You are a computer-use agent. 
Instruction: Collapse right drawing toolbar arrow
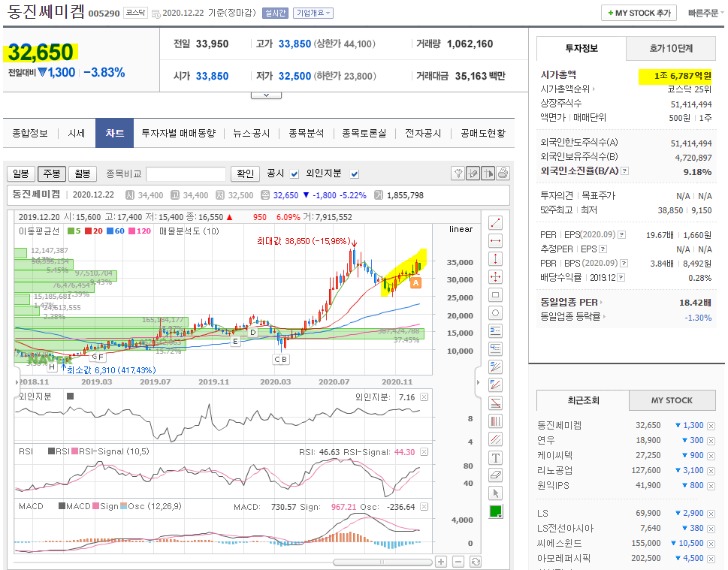479,382
